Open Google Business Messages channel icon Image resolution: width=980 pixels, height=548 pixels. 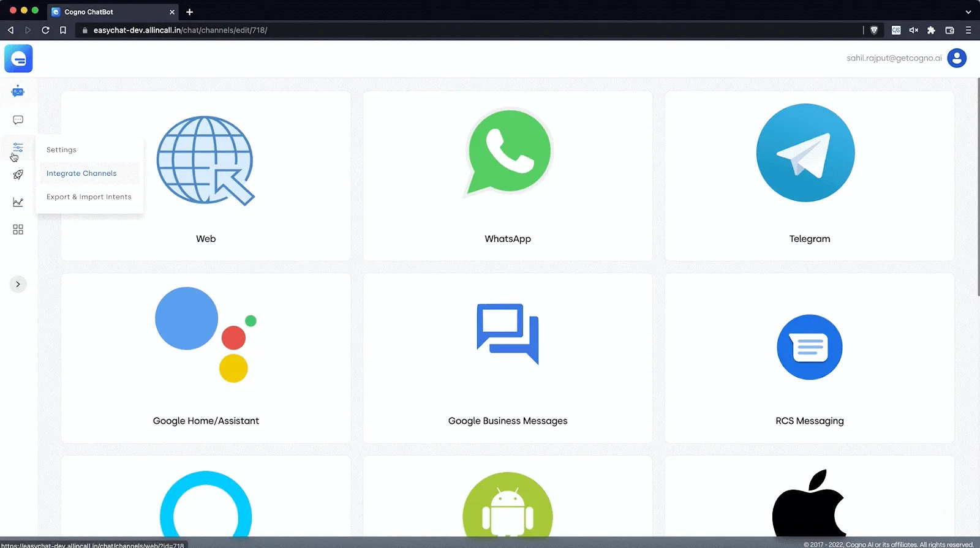point(508,334)
